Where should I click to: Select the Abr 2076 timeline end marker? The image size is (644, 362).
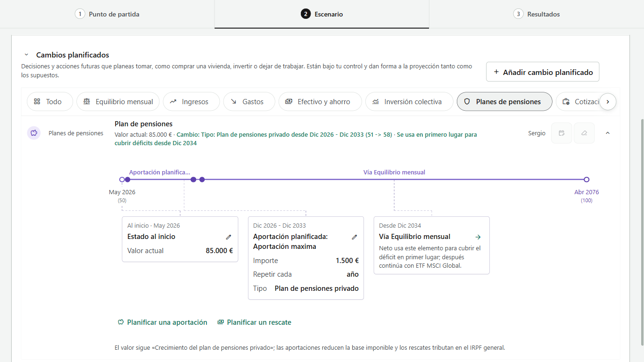point(586,180)
